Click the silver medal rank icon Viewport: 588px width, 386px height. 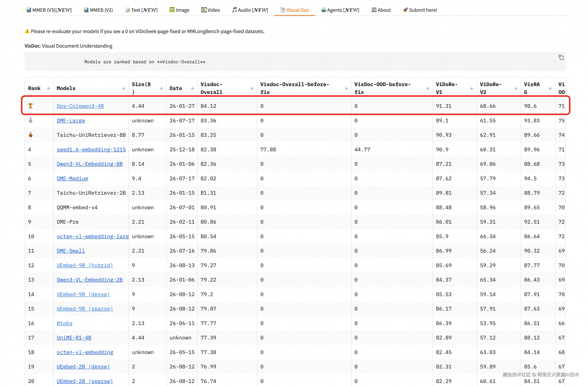tap(31, 120)
